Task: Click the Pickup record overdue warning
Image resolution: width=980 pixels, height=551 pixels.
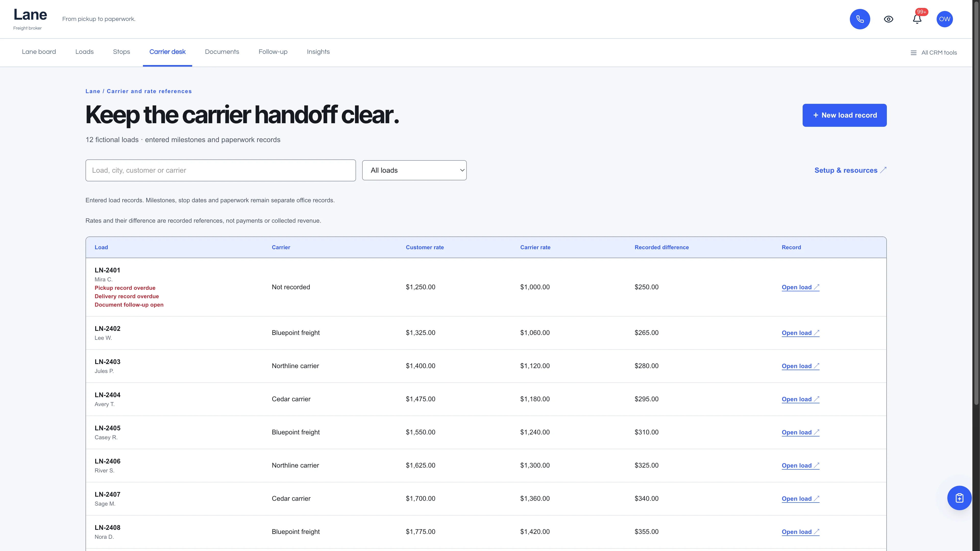Action: click(x=125, y=288)
